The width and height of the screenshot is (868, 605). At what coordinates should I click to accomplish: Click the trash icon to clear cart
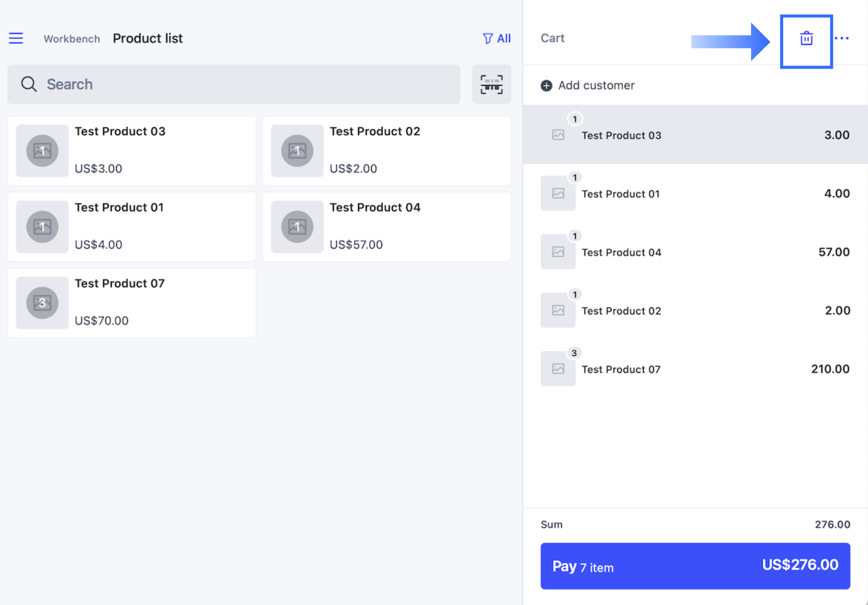click(806, 39)
